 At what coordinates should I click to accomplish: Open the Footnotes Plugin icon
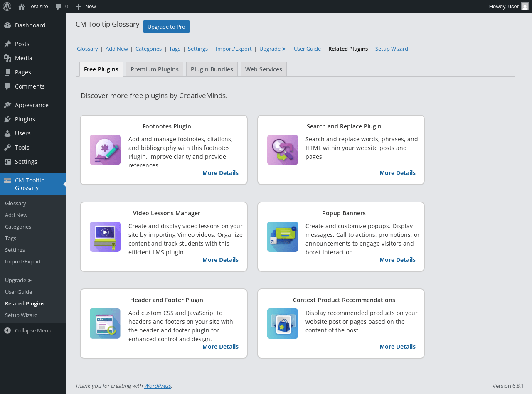105,150
